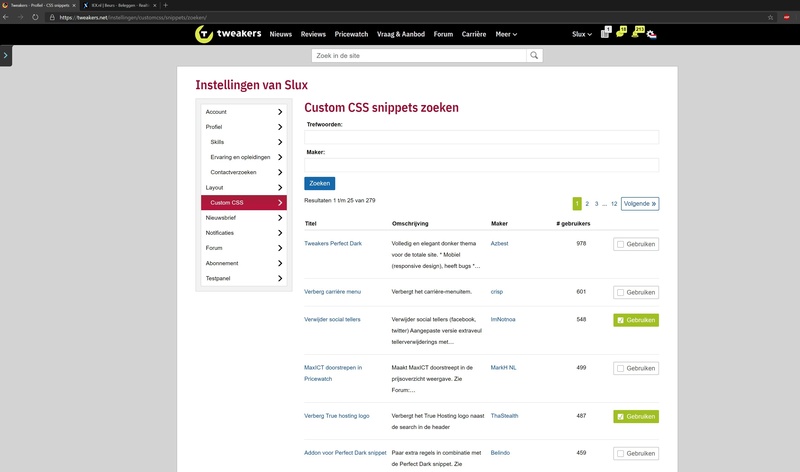Uncheck Gebruiken for Verwijder social tellers
The width and height of the screenshot is (800, 472).
(x=636, y=320)
